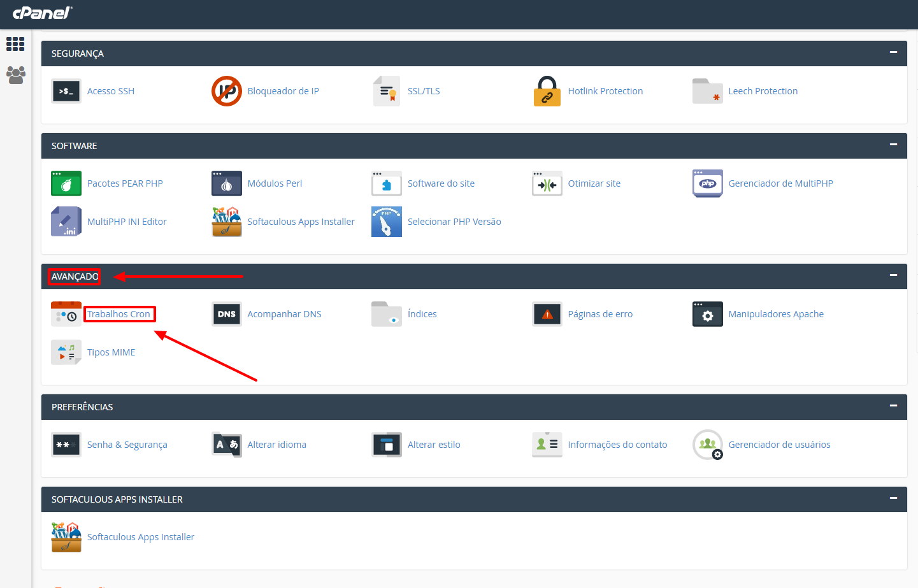Collapse the AVANÇADO section
This screenshot has width=918, height=588.
[893, 275]
